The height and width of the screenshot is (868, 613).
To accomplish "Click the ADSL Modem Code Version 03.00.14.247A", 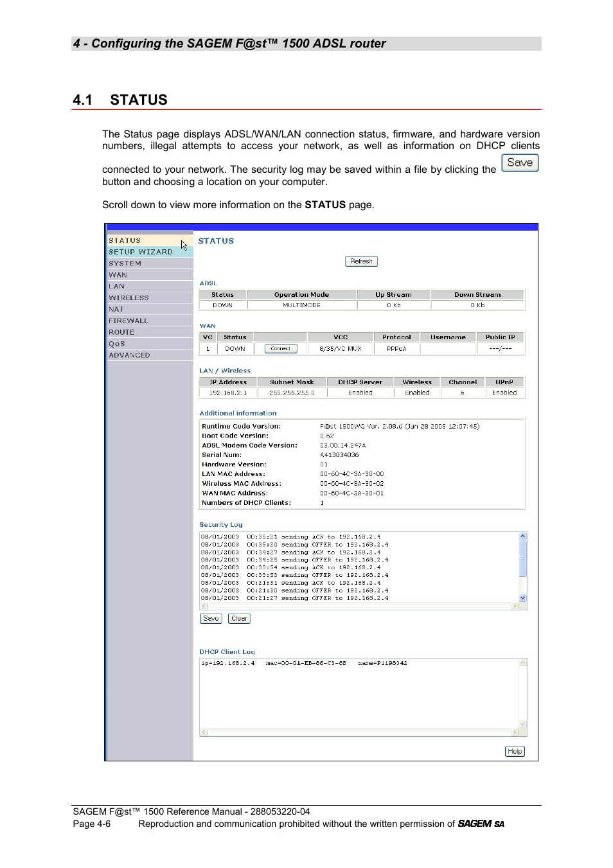I will click(343, 445).
